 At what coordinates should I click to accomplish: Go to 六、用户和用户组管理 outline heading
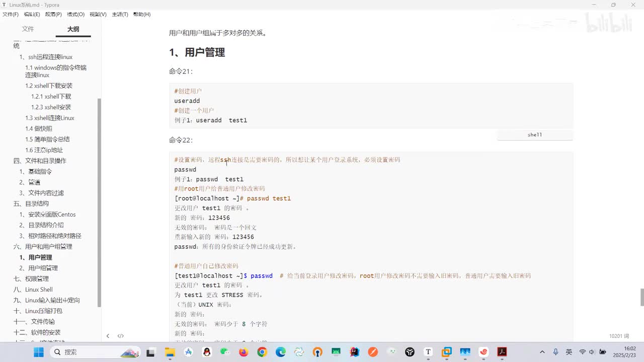click(x=43, y=247)
